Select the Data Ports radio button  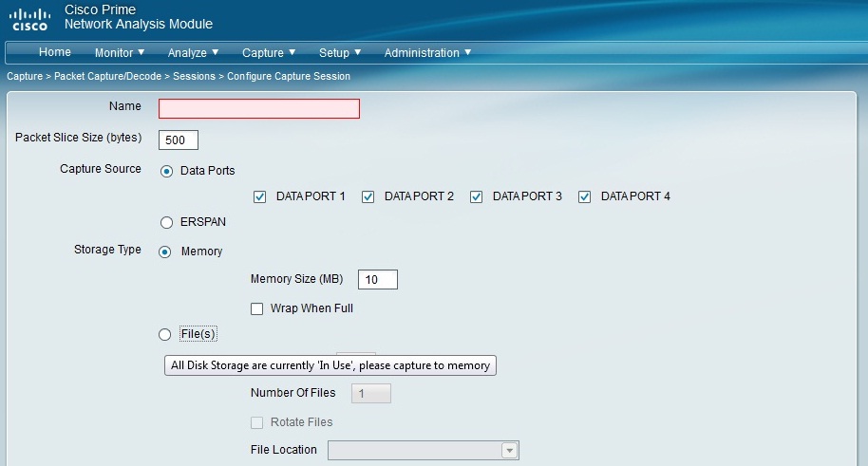coord(166,171)
